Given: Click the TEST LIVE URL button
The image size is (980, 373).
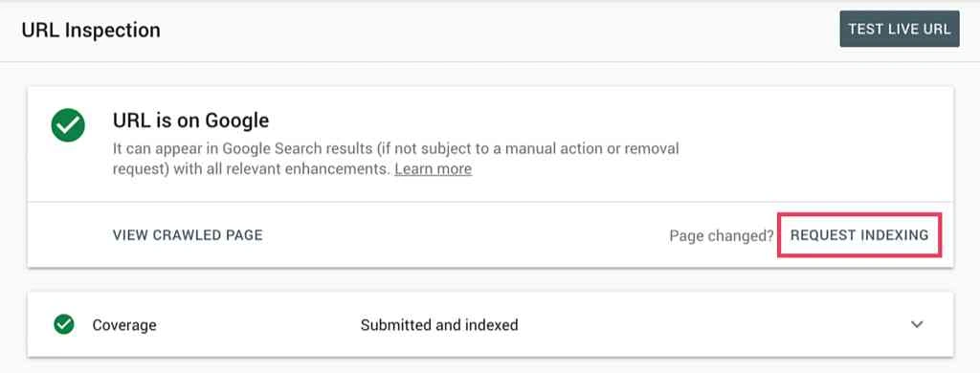Looking at the screenshot, I should coord(900,29).
